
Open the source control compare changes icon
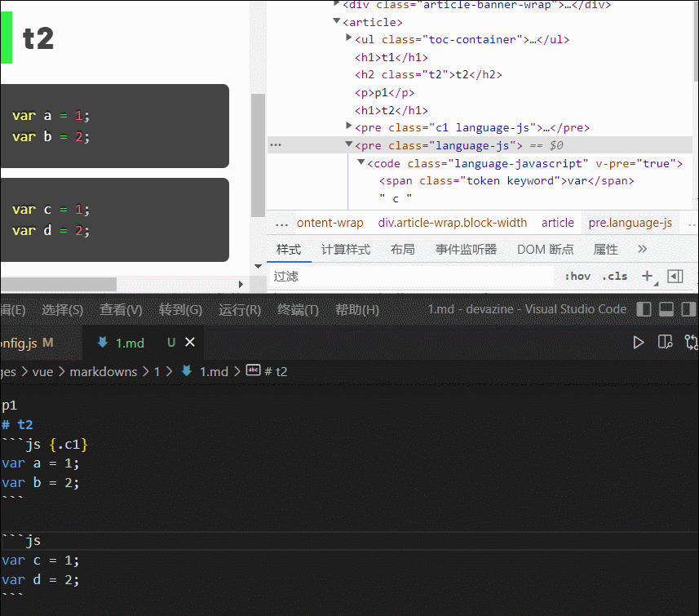tap(691, 342)
